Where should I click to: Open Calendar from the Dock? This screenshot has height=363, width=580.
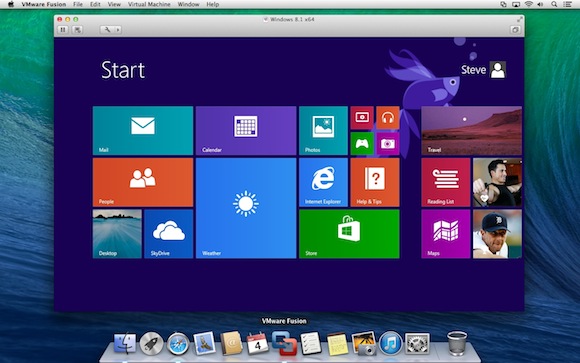258,343
